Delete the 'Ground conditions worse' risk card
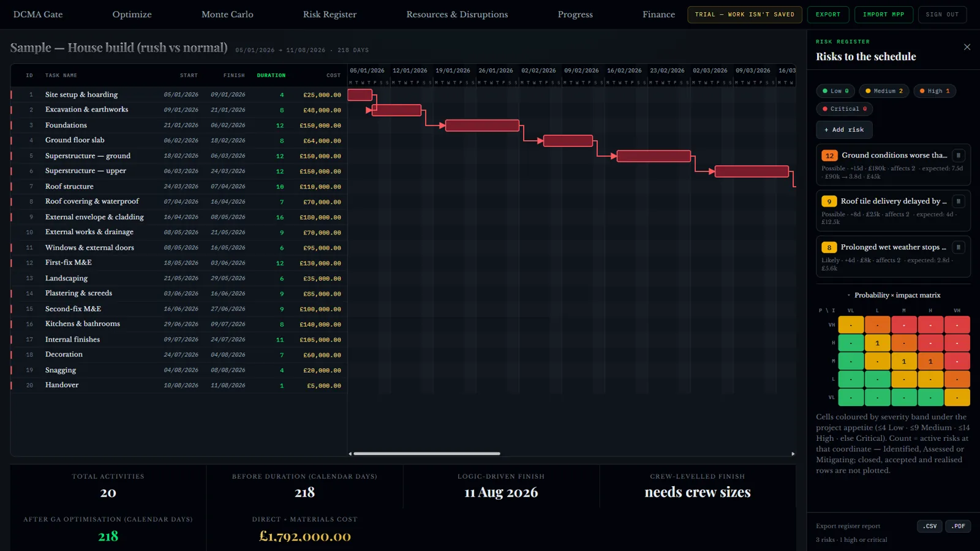This screenshot has width=980, height=551. click(x=959, y=156)
